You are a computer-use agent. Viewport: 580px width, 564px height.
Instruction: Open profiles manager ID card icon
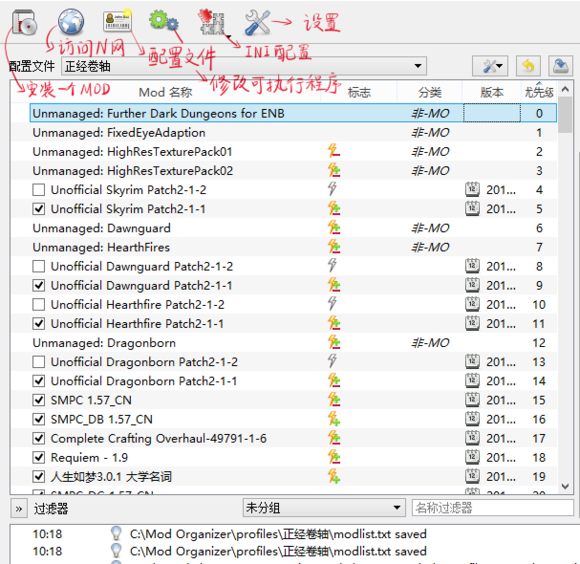(117, 20)
